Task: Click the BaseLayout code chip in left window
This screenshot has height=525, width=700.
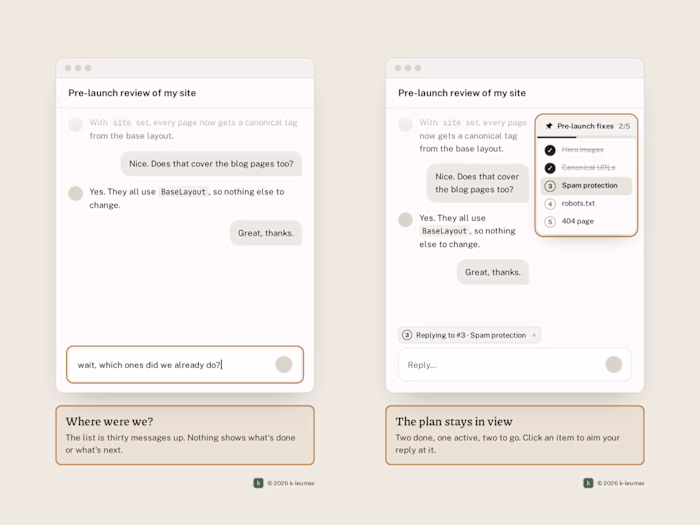Action: [x=183, y=192]
